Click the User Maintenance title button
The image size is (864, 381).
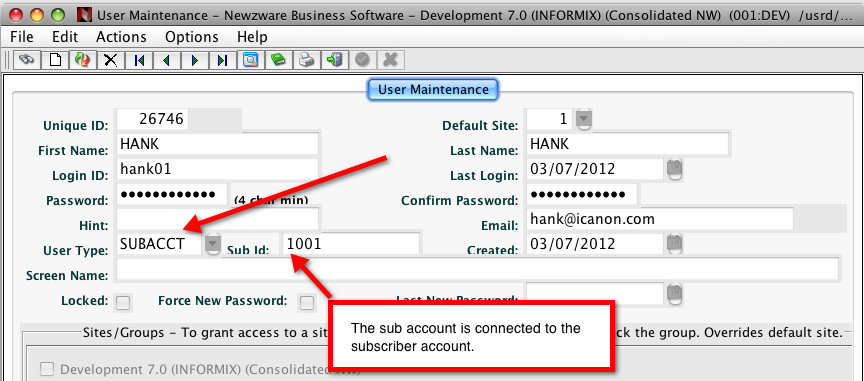tap(433, 90)
